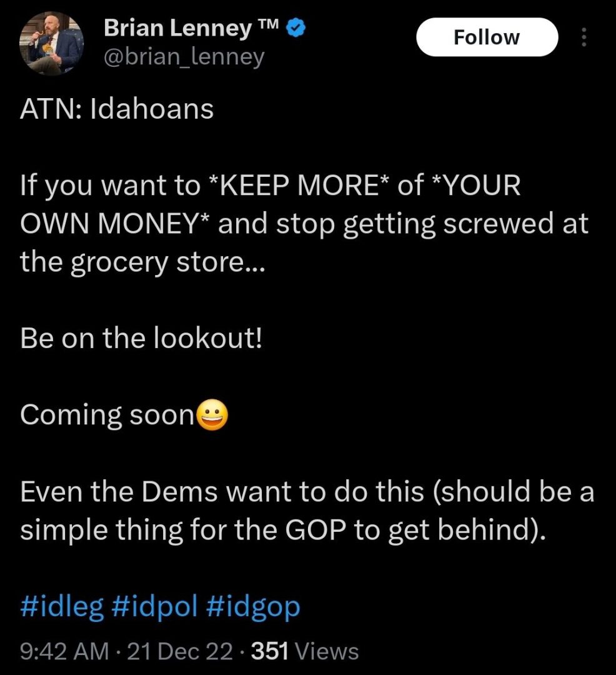Image resolution: width=616 pixels, height=675 pixels.
Task: Click the simple thing for the GOP line
Action: pyautogui.click(x=283, y=531)
